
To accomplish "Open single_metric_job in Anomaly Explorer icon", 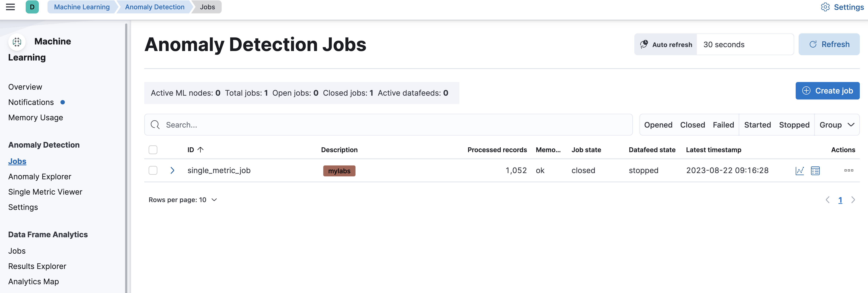I will point(815,171).
